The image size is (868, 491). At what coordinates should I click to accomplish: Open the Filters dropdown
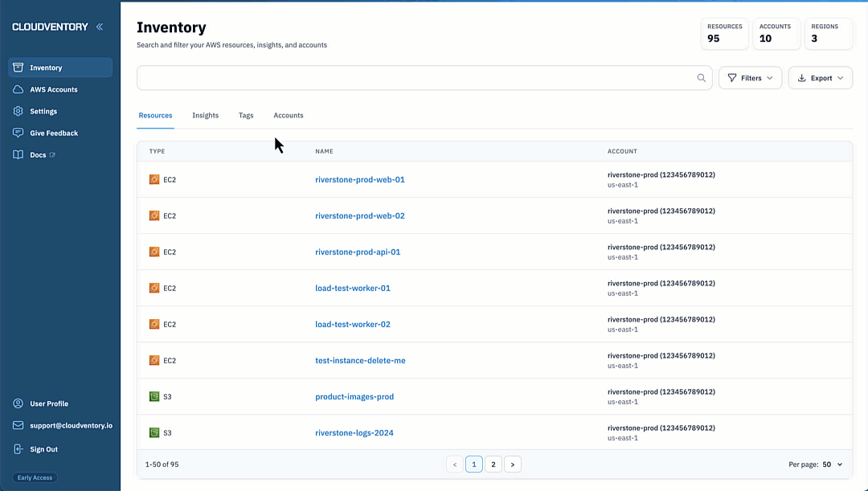point(750,77)
